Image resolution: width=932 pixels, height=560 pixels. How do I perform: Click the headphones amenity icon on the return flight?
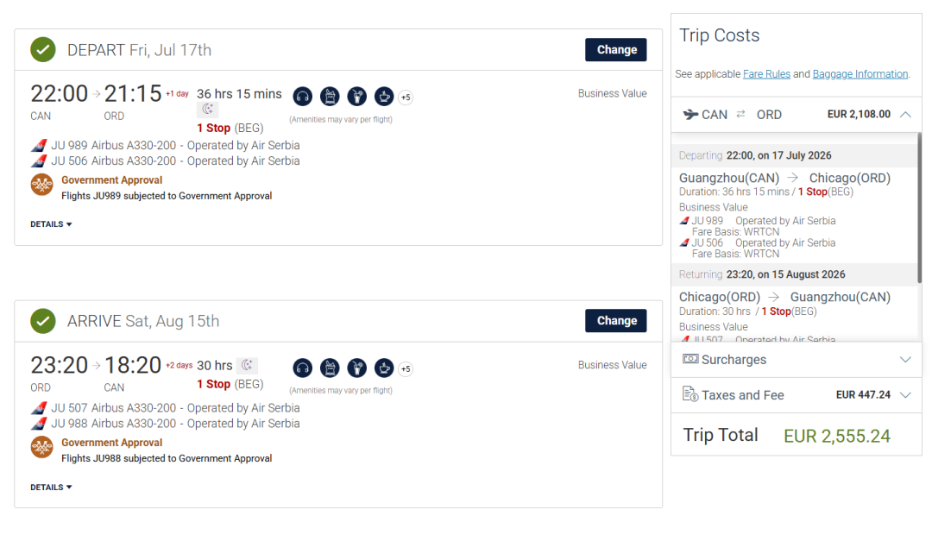click(x=302, y=368)
